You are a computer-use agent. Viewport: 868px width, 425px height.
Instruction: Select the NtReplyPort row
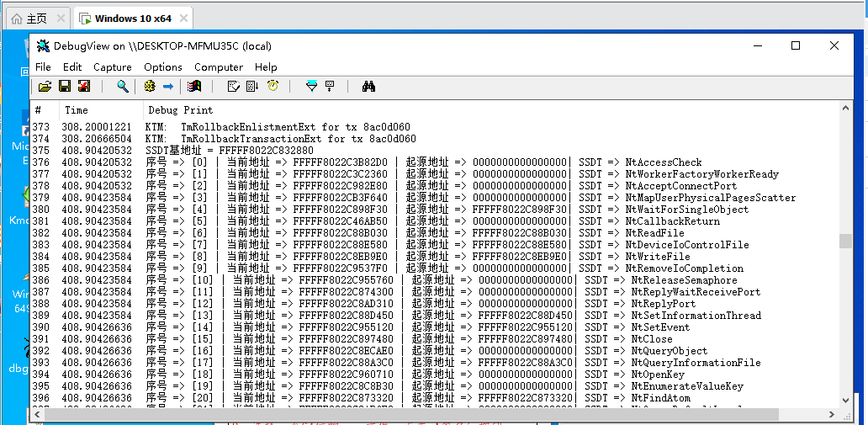(x=435, y=304)
